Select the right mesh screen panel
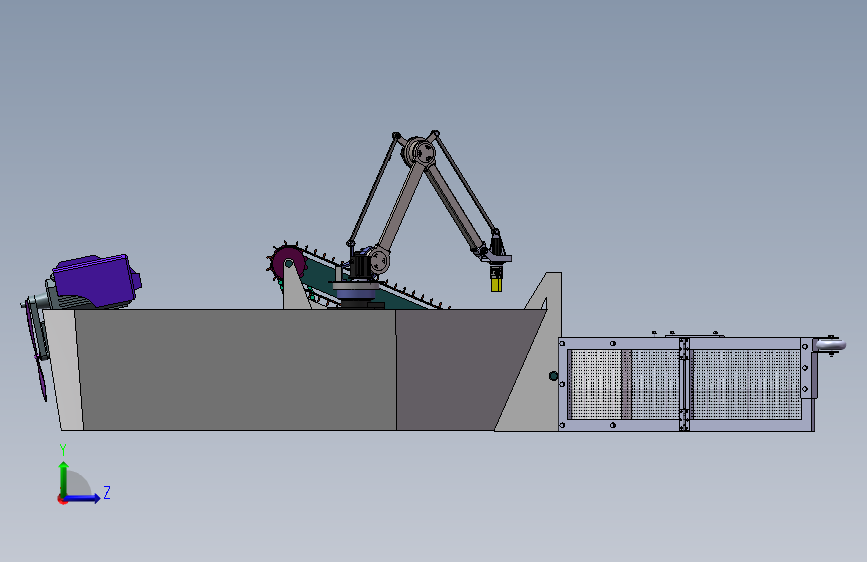 745,384
